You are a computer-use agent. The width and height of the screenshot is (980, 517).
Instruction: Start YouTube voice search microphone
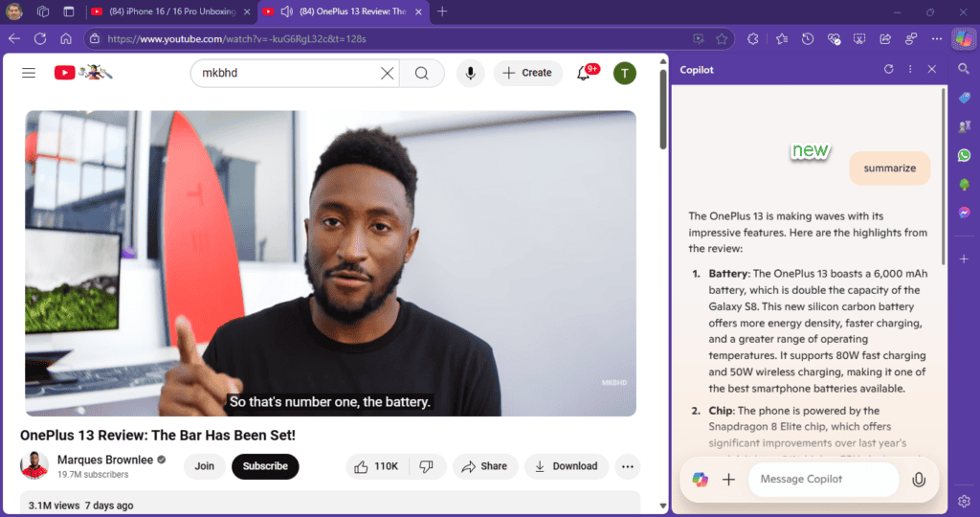click(x=470, y=73)
